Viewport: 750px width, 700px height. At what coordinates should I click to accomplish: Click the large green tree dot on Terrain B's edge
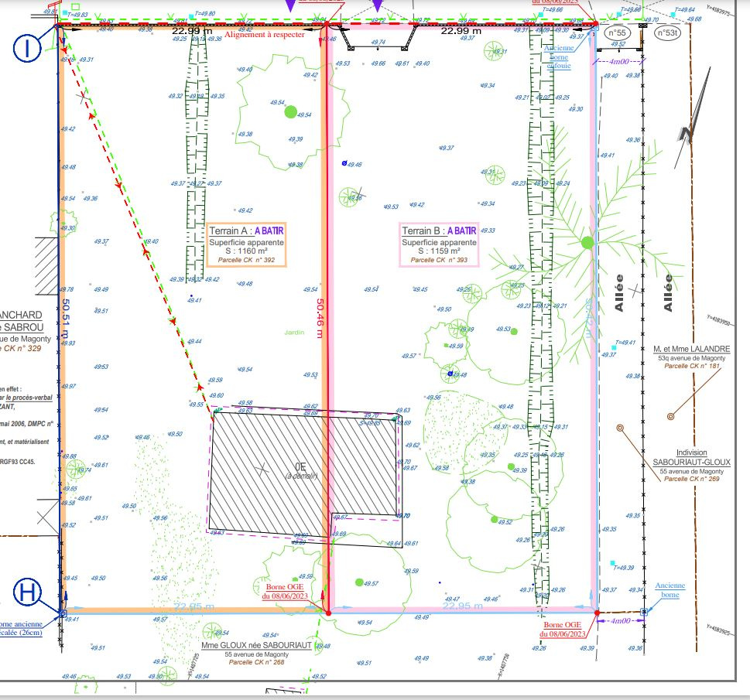click(587, 242)
